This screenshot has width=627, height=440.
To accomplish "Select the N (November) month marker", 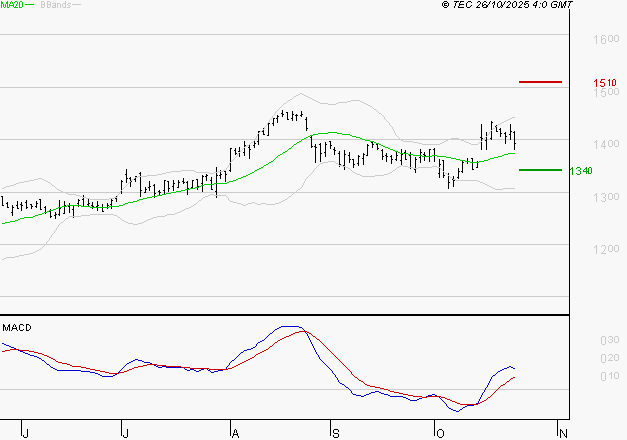I will point(563,432).
